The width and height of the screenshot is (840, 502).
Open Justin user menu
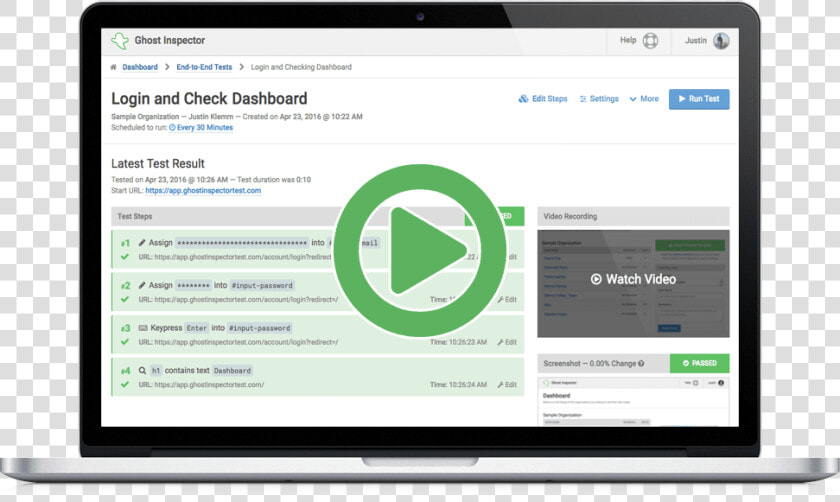coord(706,41)
